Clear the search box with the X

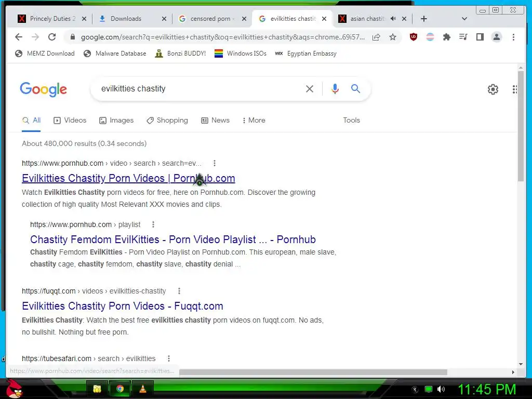(310, 89)
